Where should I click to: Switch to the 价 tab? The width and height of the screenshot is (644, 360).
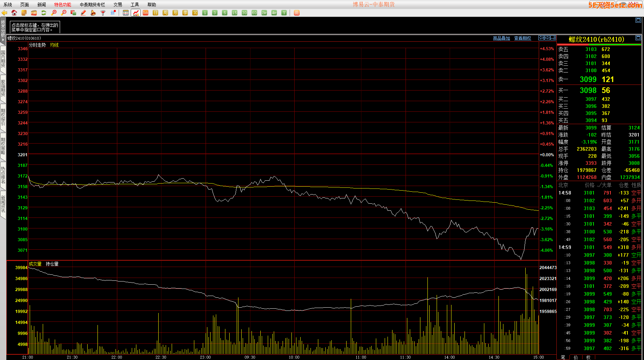(x=576, y=357)
